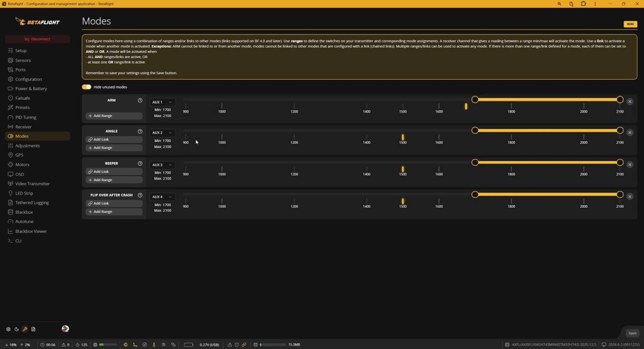Click the link status icon in the status bar

point(244,345)
